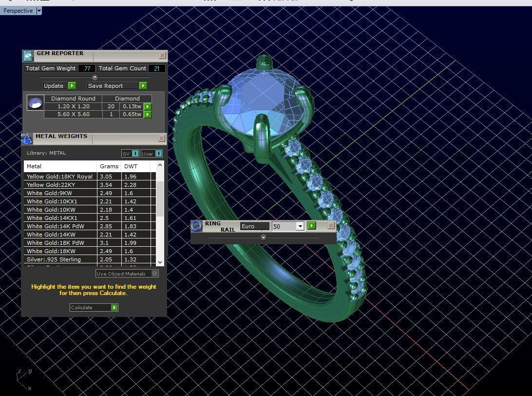Click the Perspective viewport label

coord(18,11)
